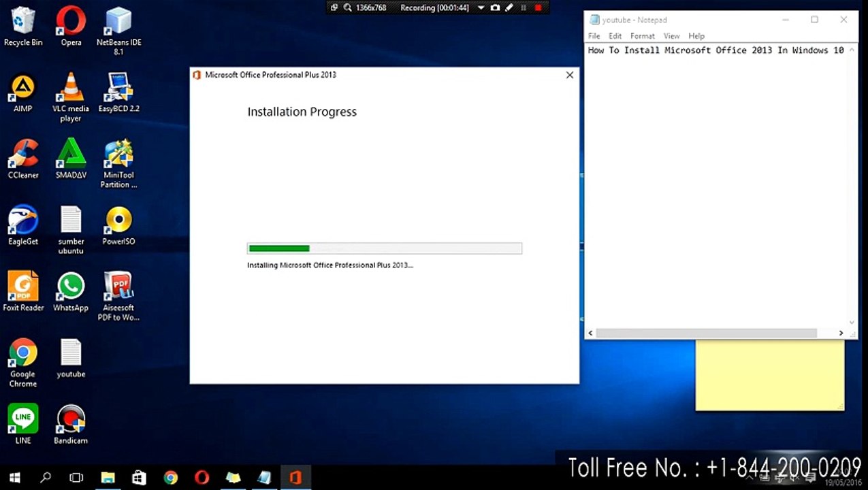This screenshot has height=490, width=868.
Task: Close the Notepad window
Action: point(844,20)
